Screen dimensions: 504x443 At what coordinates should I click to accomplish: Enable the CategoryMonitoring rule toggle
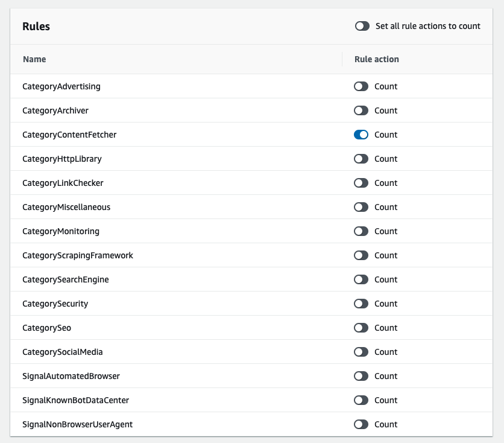click(x=361, y=231)
